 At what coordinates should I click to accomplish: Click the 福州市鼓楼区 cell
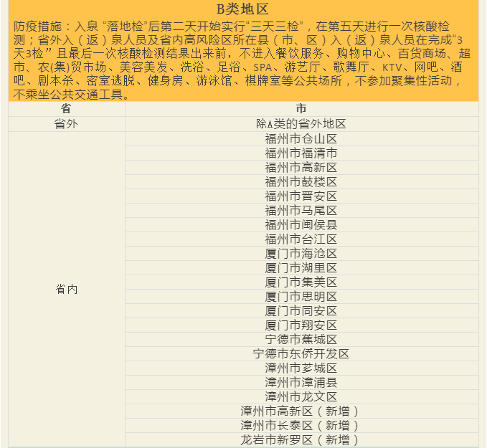(x=301, y=181)
